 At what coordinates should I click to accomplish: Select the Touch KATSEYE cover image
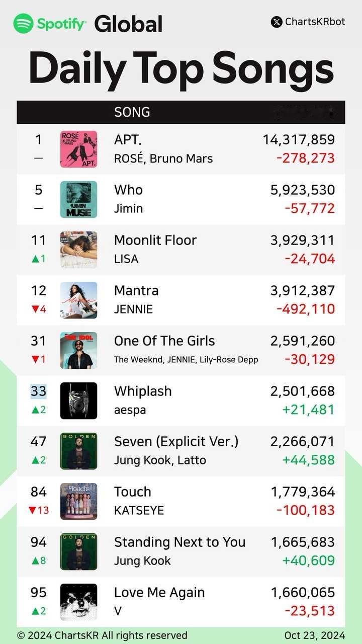pos(78,501)
